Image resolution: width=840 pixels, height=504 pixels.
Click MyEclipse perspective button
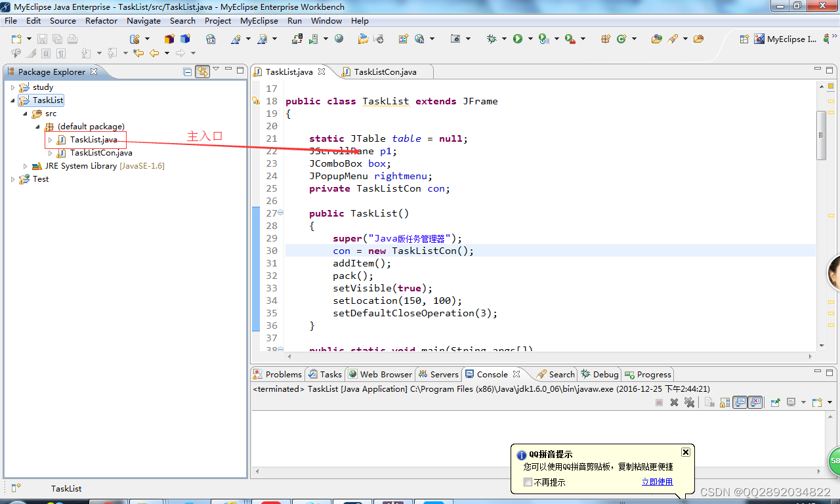point(786,39)
